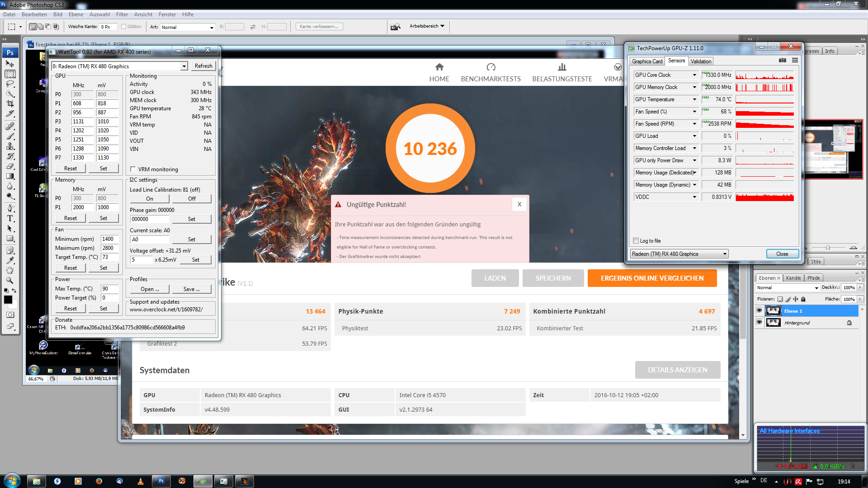Click the 3DMark Home icon
The image size is (868, 488).
(x=439, y=67)
